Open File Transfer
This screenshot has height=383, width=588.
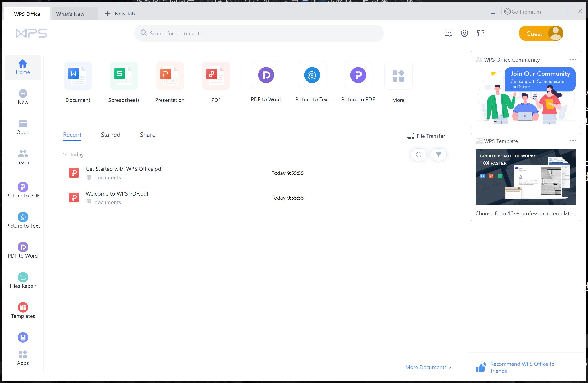pos(426,136)
